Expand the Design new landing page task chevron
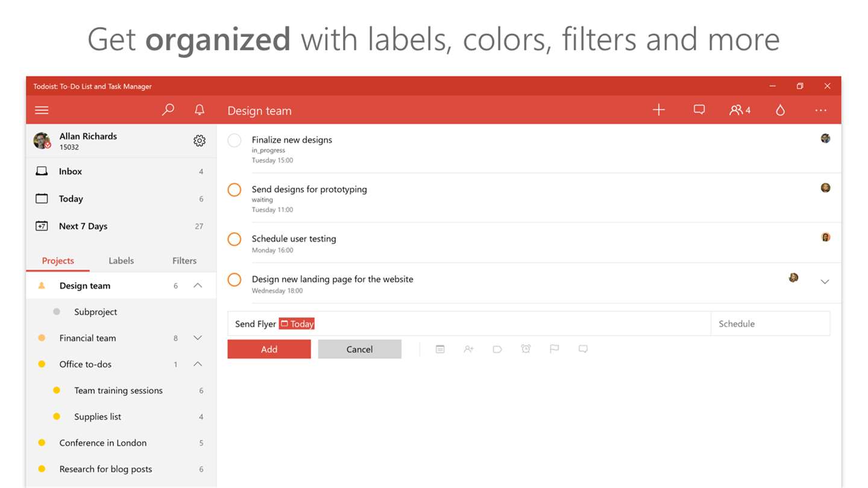The height and width of the screenshot is (488, 868). 825,281
